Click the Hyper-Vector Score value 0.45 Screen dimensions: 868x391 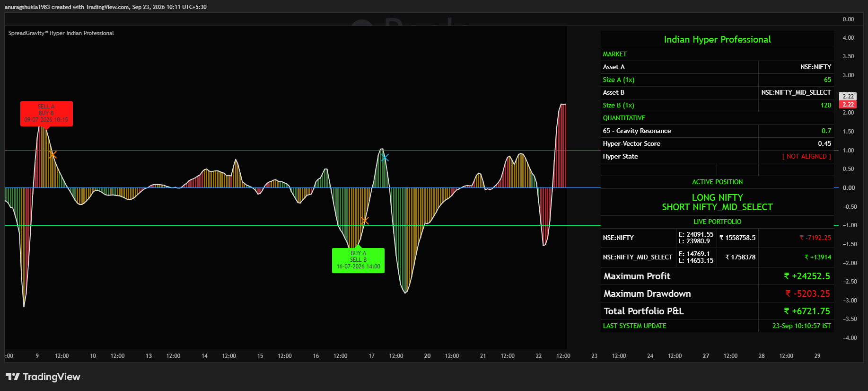pyautogui.click(x=824, y=144)
